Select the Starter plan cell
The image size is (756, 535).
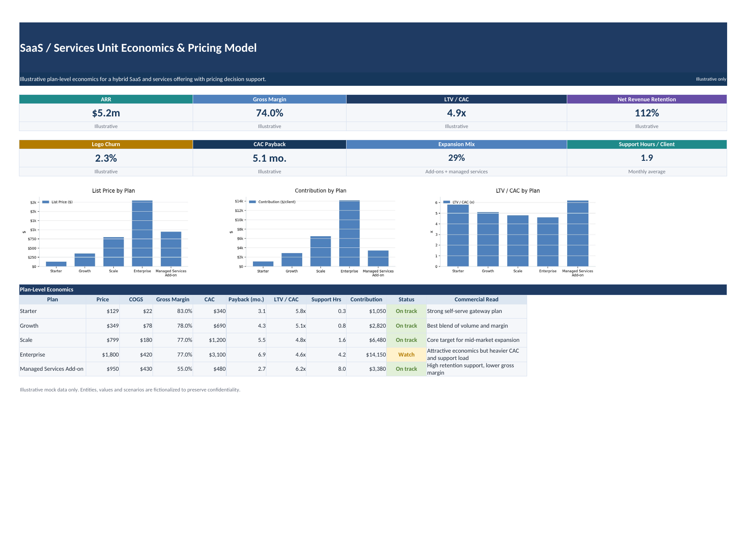(x=53, y=311)
